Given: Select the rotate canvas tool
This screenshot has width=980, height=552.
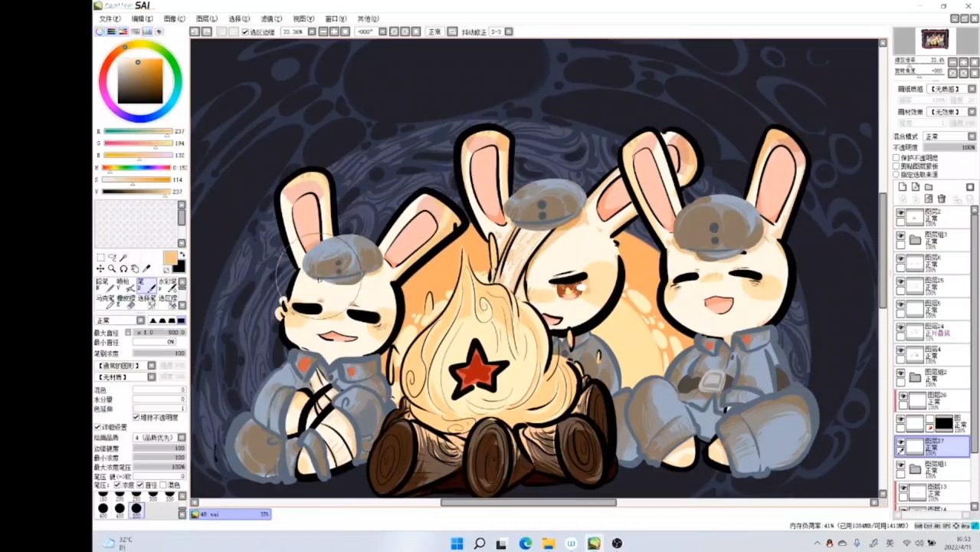Looking at the screenshot, I should click(123, 269).
